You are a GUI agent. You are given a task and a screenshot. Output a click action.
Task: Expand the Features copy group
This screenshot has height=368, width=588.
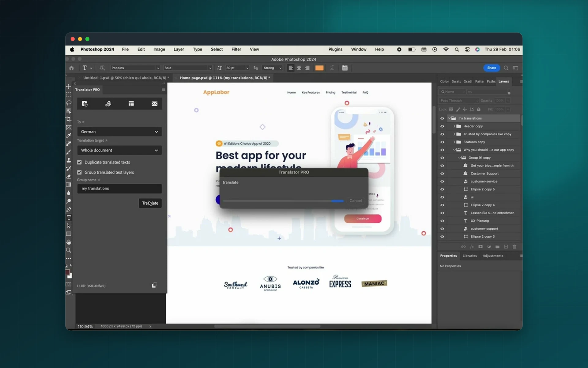pyautogui.click(x=454, y=142)
